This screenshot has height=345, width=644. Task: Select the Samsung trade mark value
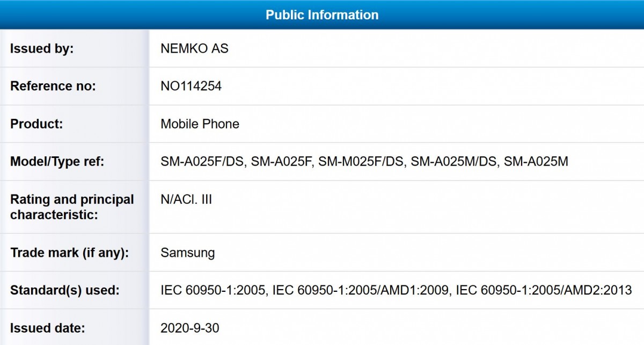click(x=188, y=253)
